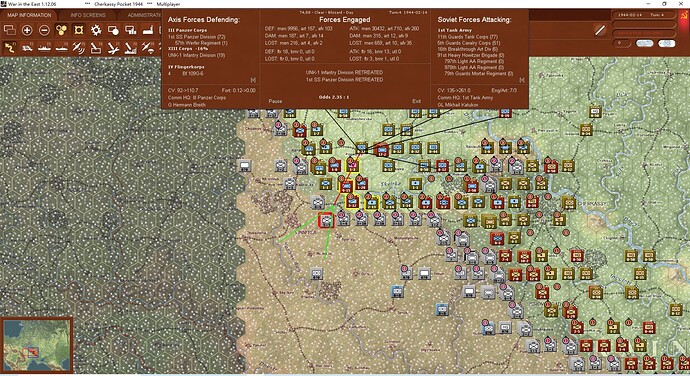Select the F9 air transport parachute icon

148,48
